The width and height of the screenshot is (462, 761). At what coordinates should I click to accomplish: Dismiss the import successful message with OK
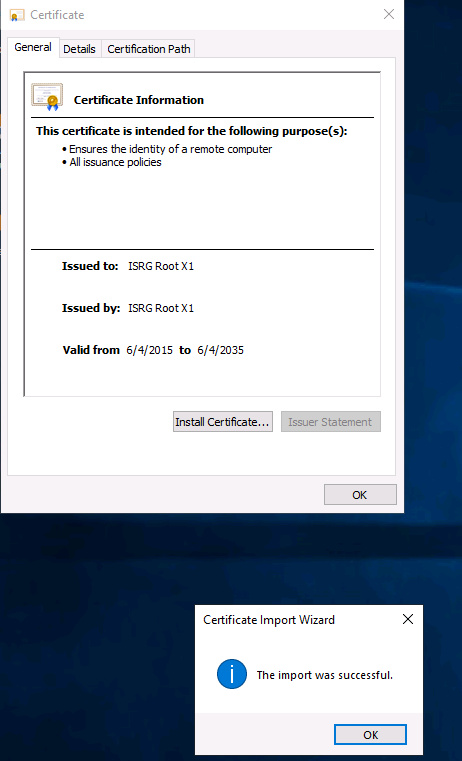point(370,735)
